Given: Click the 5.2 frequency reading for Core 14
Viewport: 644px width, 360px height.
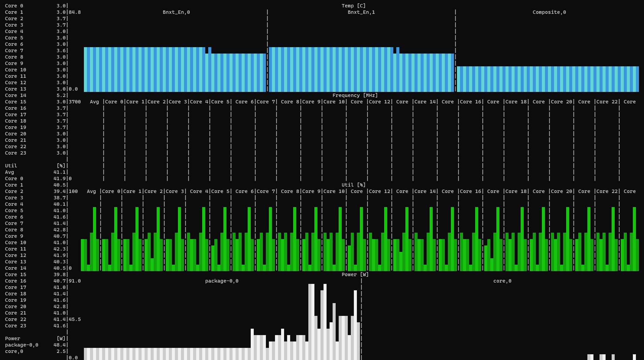Looking at the screenshot, I should tap(61, 95).
